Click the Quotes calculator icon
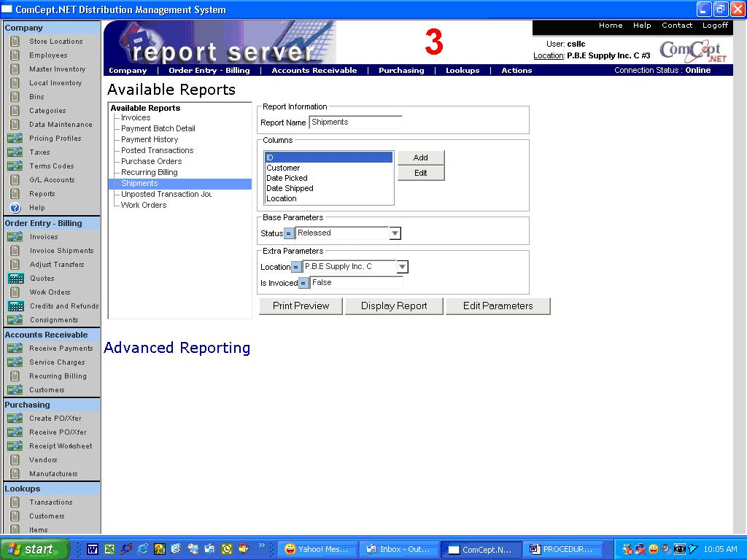The width and height of the screenshot is (747, 560). click(15, 279)
